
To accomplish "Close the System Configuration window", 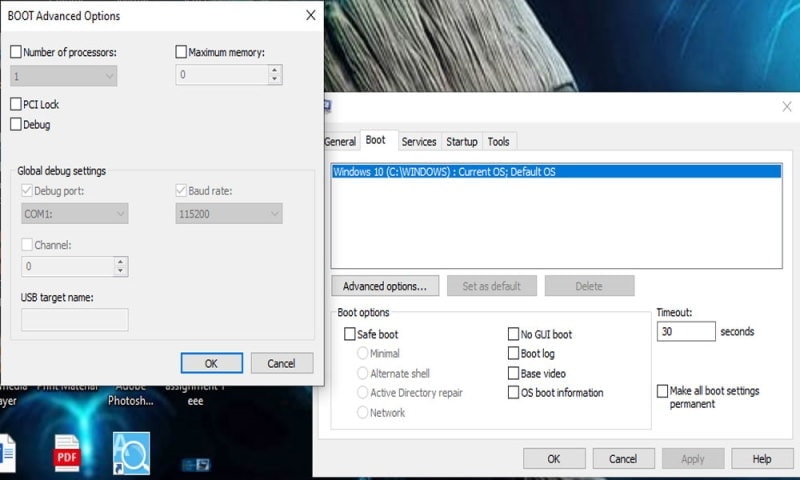I will [x=787, y=106].
